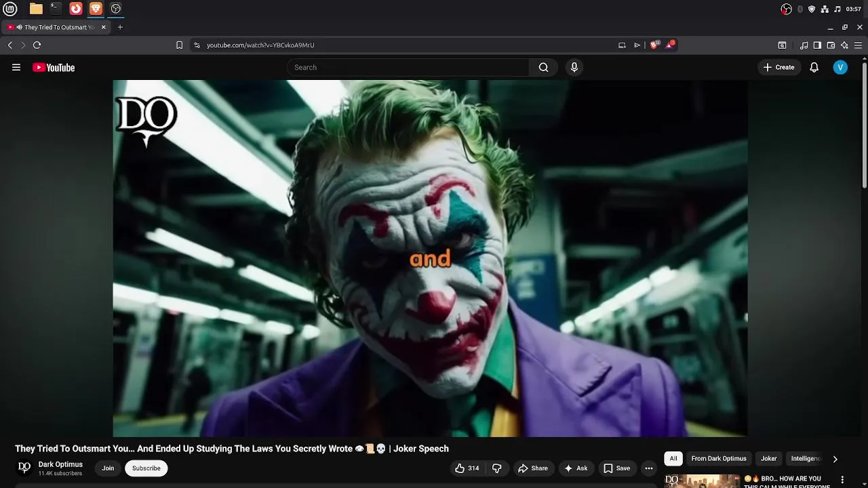This screenshot has height=488, width=868.
Task: Open the network tray icon
Action: click(825, 9)
